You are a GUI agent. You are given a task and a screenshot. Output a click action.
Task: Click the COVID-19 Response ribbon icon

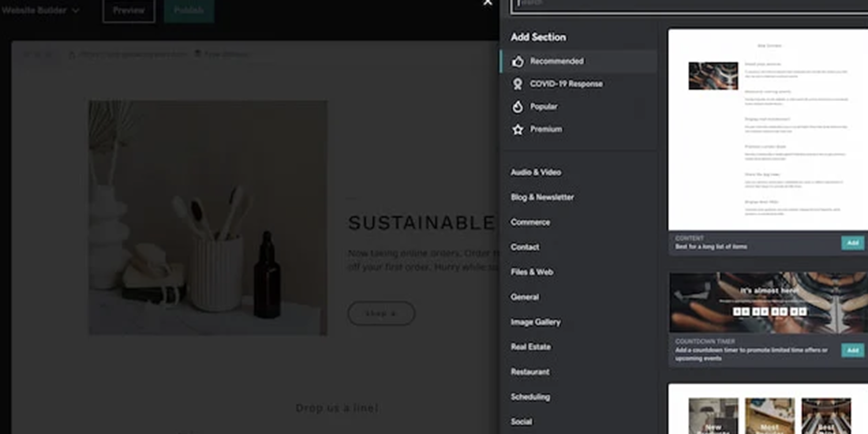pos(518,84)
